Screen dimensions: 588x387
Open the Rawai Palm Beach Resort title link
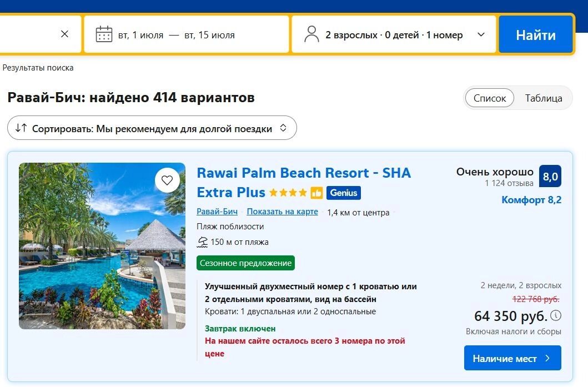pos(303,173)
